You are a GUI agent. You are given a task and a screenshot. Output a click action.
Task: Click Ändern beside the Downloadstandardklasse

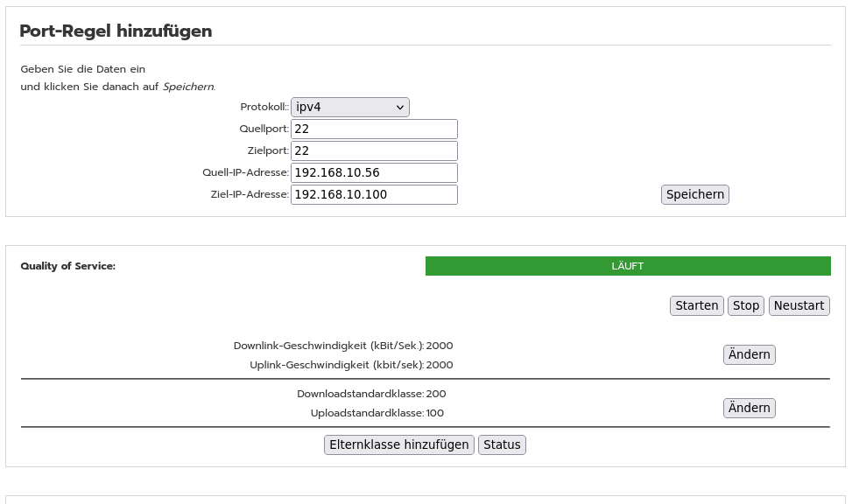[x=749, y=408]
